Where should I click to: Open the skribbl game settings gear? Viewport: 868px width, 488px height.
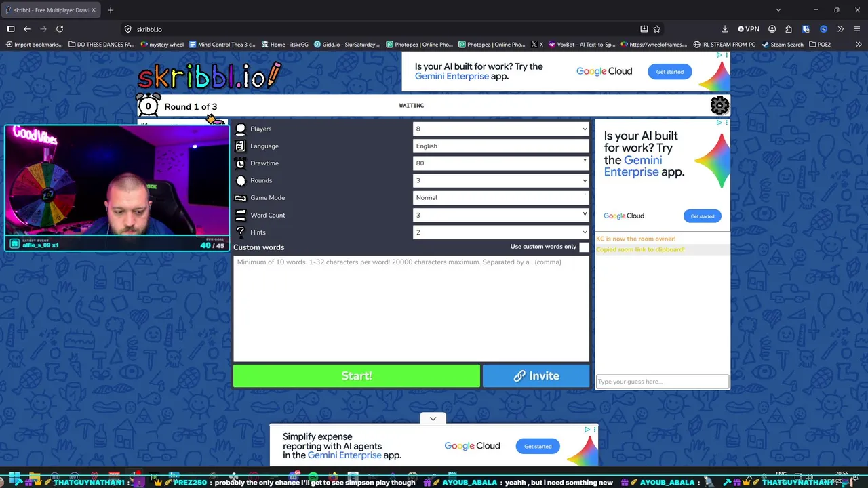(x=719, y=105)
